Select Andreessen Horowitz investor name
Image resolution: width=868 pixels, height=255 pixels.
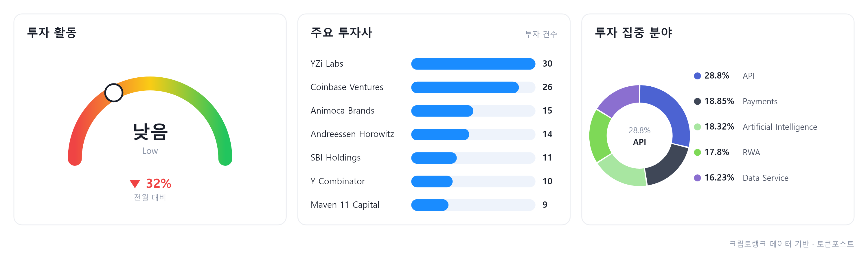point(352,134)
